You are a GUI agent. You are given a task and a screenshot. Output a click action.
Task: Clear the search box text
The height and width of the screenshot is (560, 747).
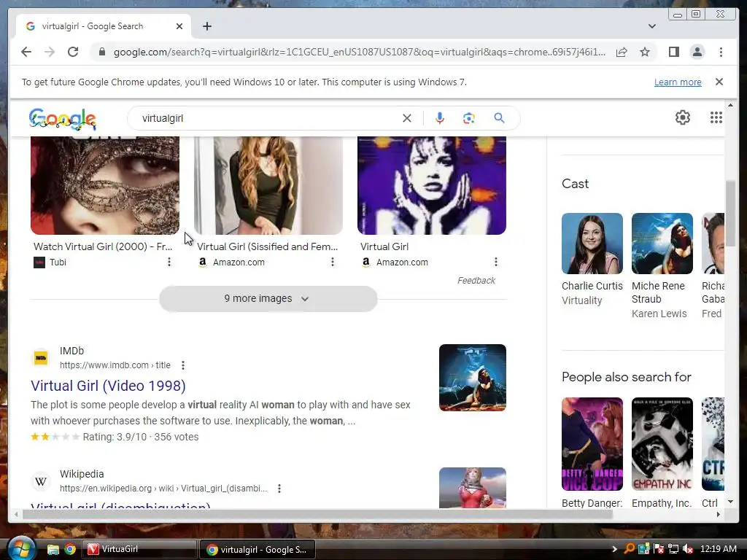tap(406, 118)
